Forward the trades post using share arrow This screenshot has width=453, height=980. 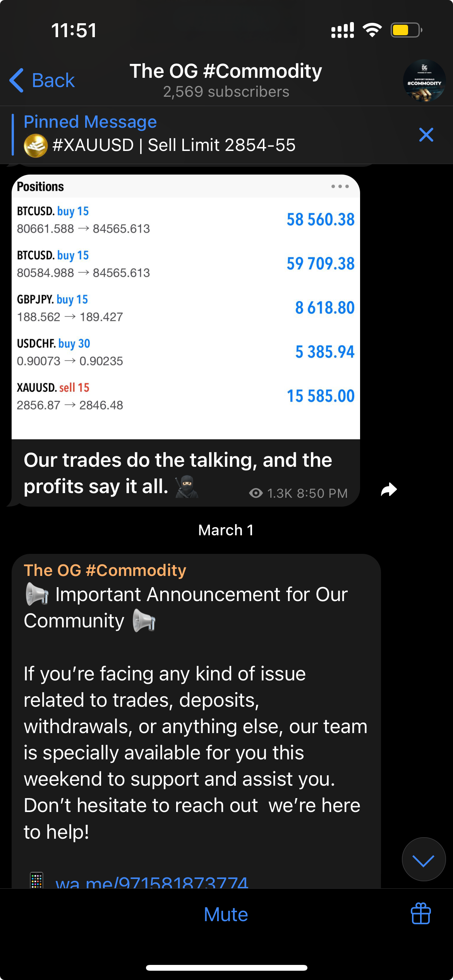[389, 490]
